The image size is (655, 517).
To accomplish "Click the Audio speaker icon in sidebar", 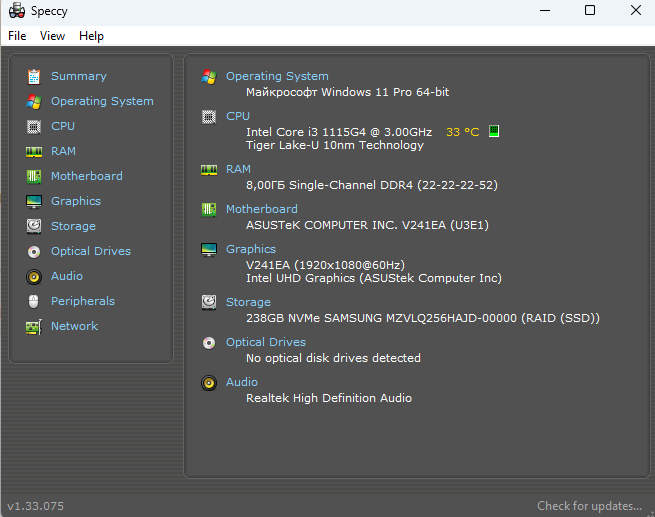I will pyautogui.click(x=34, y=276).
